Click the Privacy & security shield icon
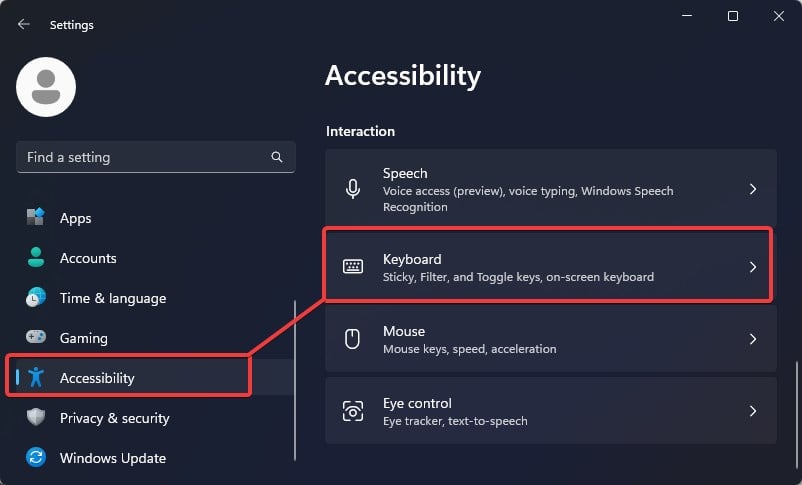 pyautogui.click(x=36, y=418)
